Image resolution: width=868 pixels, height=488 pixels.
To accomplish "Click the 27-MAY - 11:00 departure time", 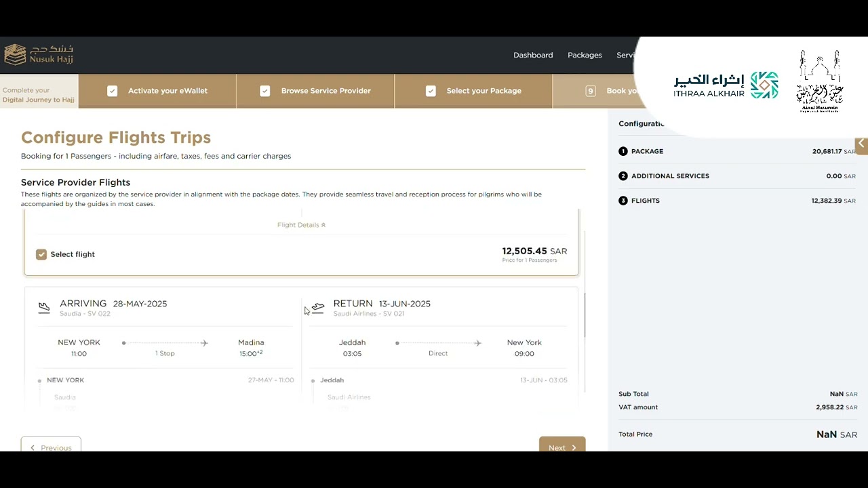I will pyautogui.click(x=271, y=380).
